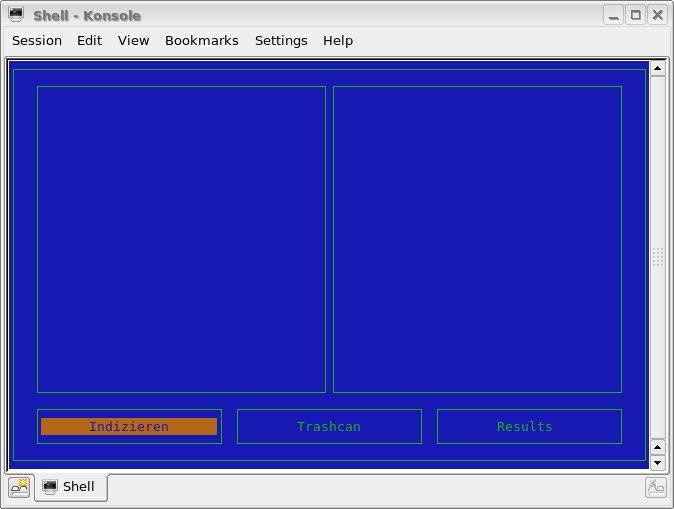Click the up arrow near the scrollbar bottom
The width and height of the screenshot is (674, 509).
pyautogui.click(x=657, y=447)
